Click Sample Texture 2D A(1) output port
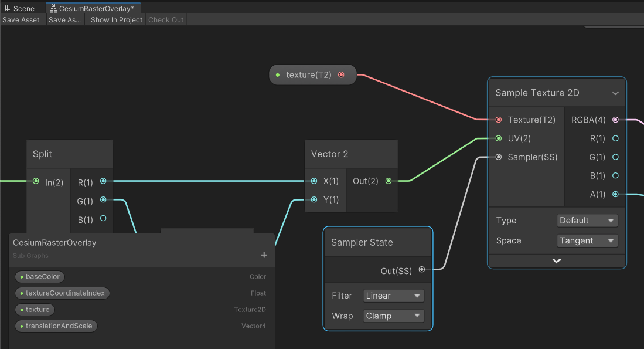 pyautogui.click(x=616, y=194)
